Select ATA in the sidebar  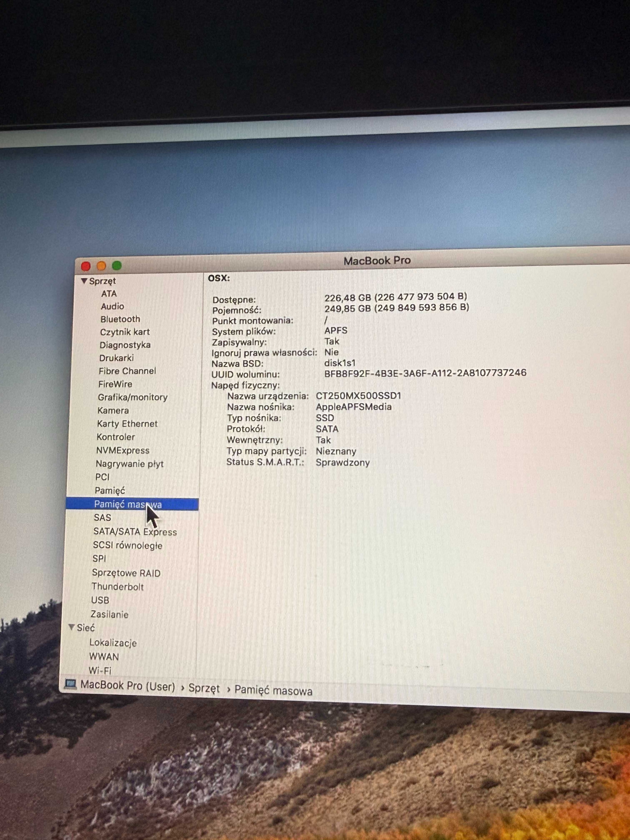109,294
